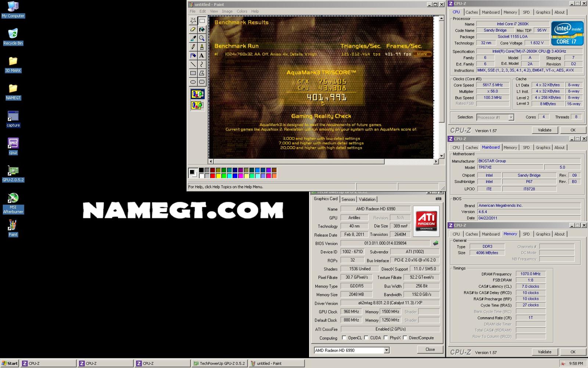Switch to TechPowerUp GPU-Z taskbar button
Viewport: 588px width, 368px height.
click(x=219, y=363)
